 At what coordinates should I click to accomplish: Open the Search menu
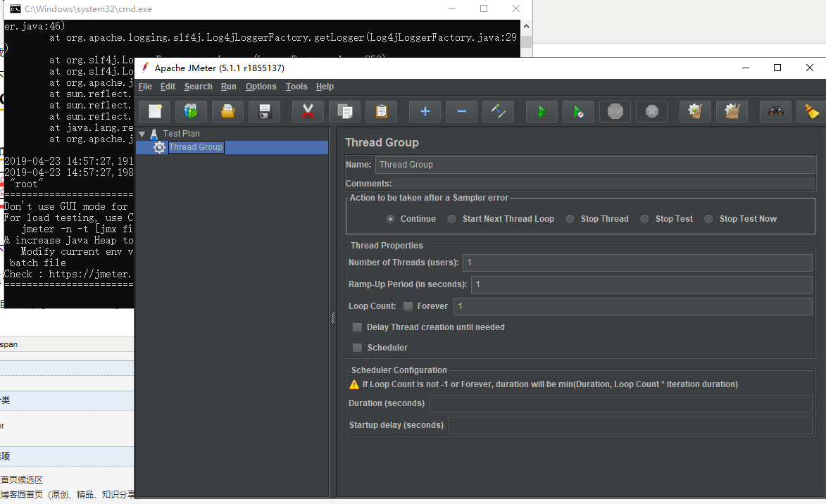coord(198,87)
